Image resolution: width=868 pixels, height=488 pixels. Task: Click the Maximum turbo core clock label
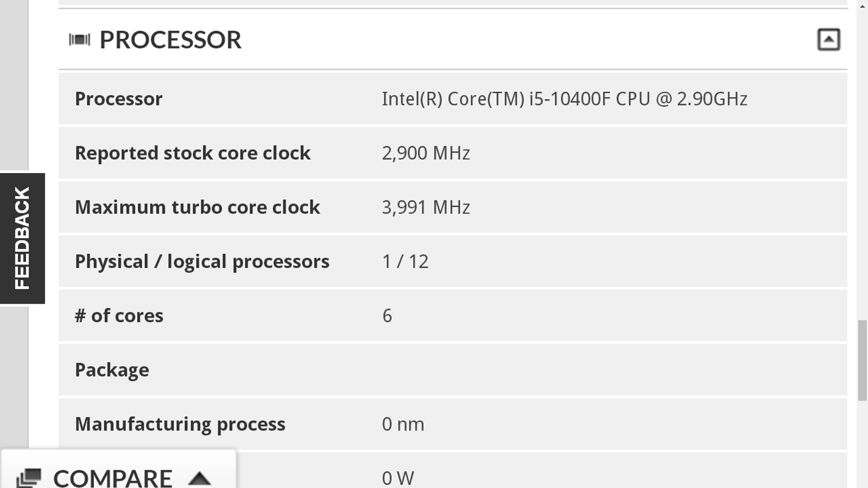click(x=197, y=207)
